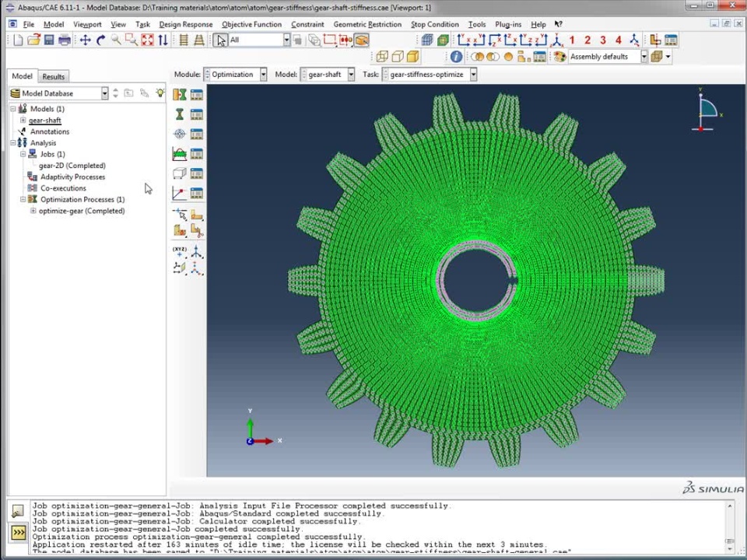Expand optimize-gear (Completed) process node
Screen dimensions: 747x560
coord(33,211)
